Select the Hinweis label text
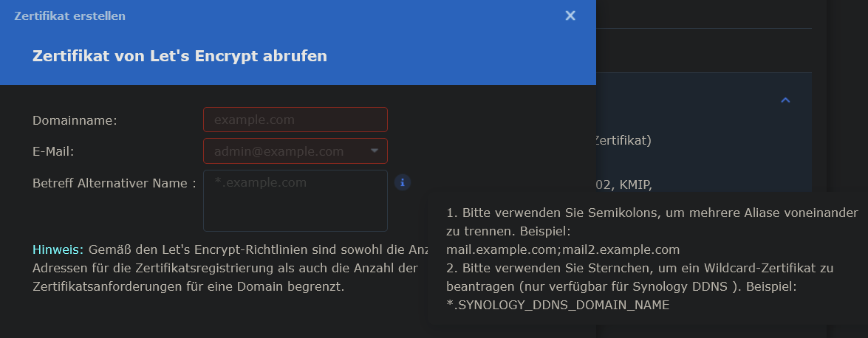 pyautogui.click(x=58, y=249)
